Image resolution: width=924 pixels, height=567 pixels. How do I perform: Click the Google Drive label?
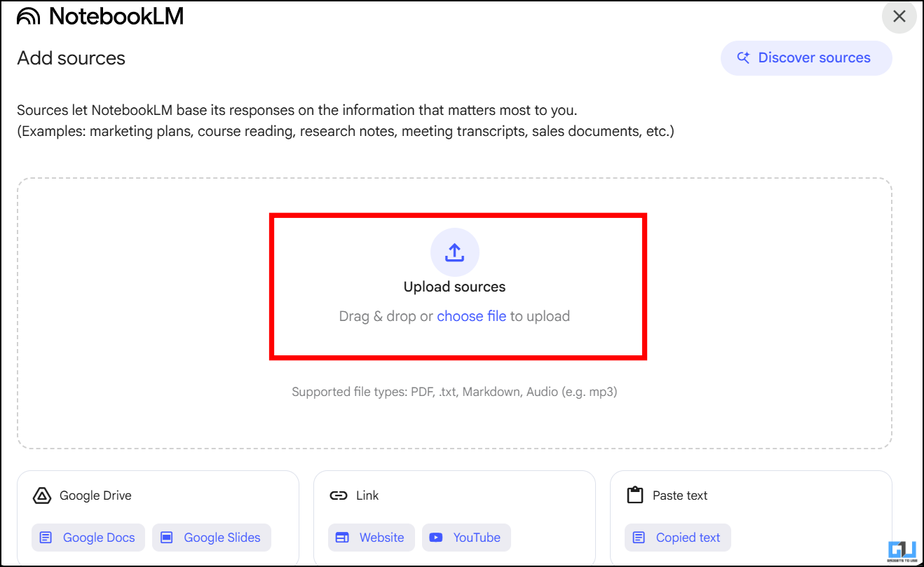(95, 496)
